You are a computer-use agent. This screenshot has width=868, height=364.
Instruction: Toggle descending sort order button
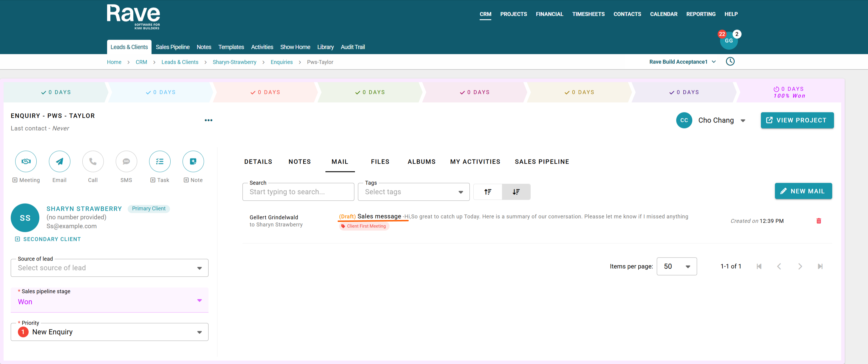516,192
